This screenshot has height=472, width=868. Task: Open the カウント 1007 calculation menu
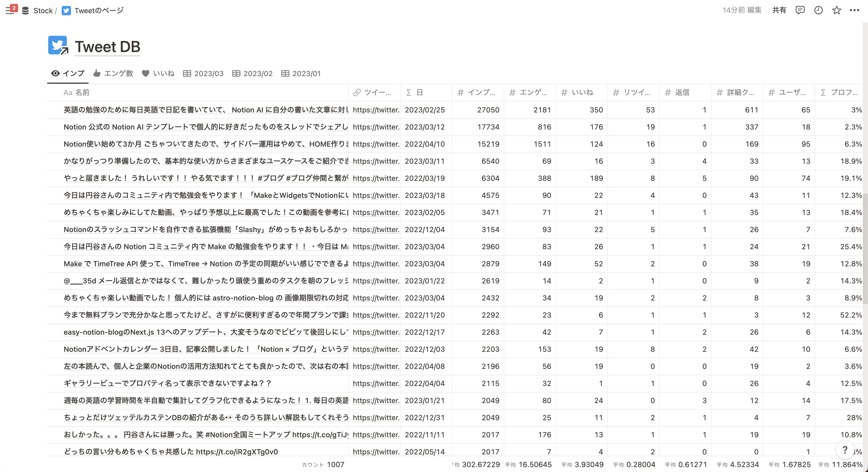(x=323, y=464)
